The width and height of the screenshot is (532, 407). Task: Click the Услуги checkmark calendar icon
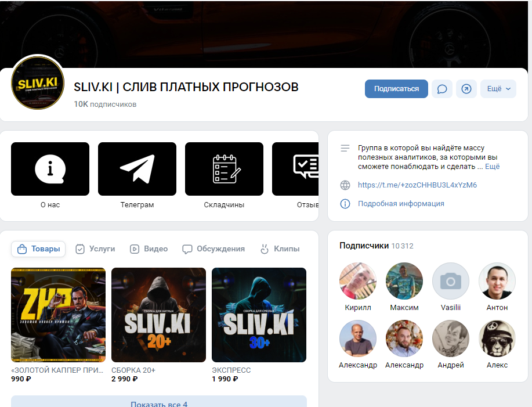pos(80,249)
